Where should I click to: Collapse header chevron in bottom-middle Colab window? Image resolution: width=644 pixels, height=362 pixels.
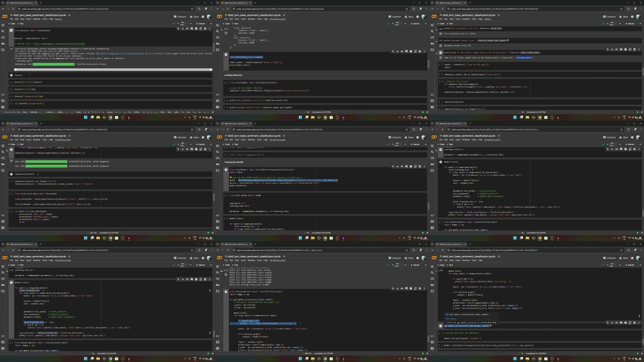pyautogui.click(x=425, y=265)
